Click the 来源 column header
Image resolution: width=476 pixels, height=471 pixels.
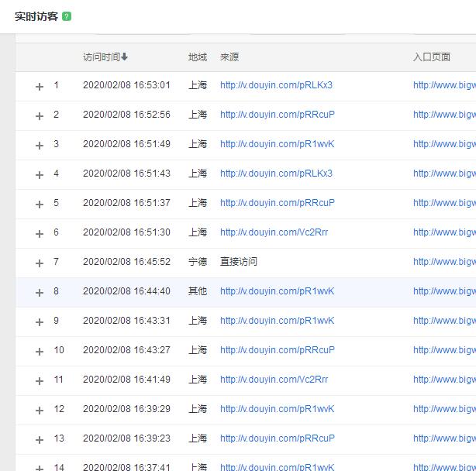click(x=229, y=57)
